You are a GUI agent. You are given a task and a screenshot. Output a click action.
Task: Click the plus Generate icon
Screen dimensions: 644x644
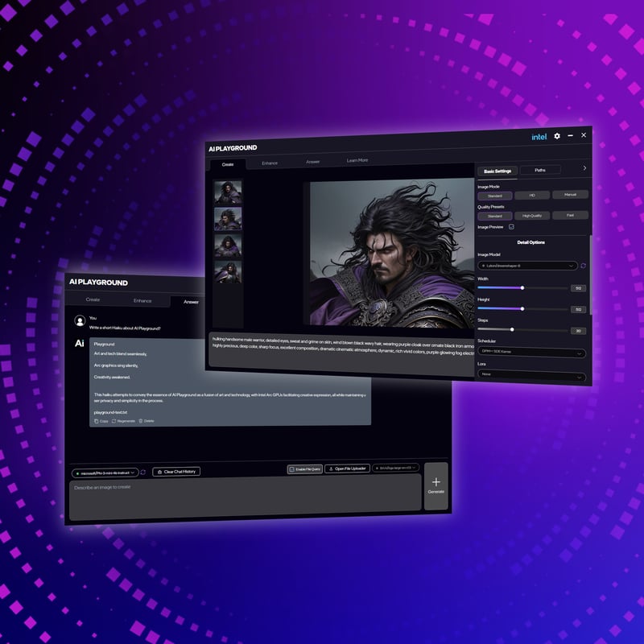pos(436,482)
